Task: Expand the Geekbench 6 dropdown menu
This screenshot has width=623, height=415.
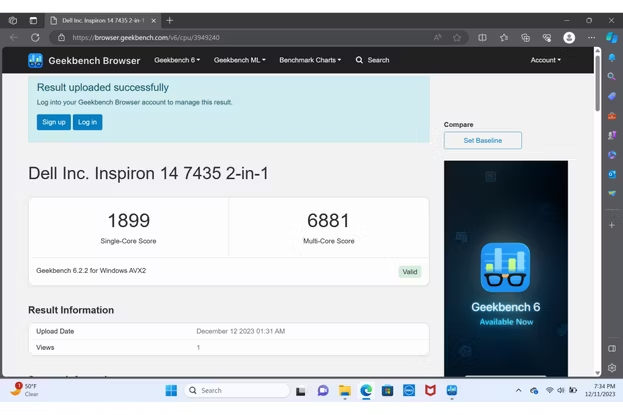Action: [x=177, y=60]
